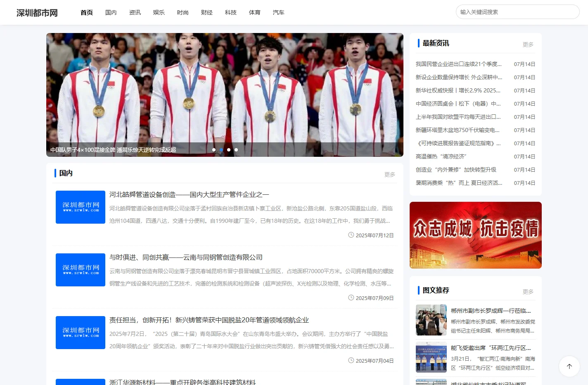
Task: Go to the 资讯 navigation item
Action: pyautogui.click(x=135, y=12)
